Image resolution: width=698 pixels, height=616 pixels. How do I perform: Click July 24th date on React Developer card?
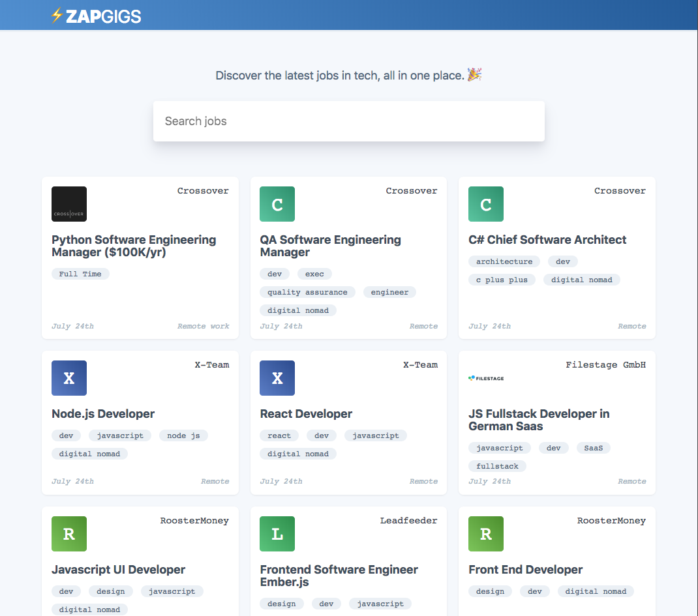(x=281, y=481)
